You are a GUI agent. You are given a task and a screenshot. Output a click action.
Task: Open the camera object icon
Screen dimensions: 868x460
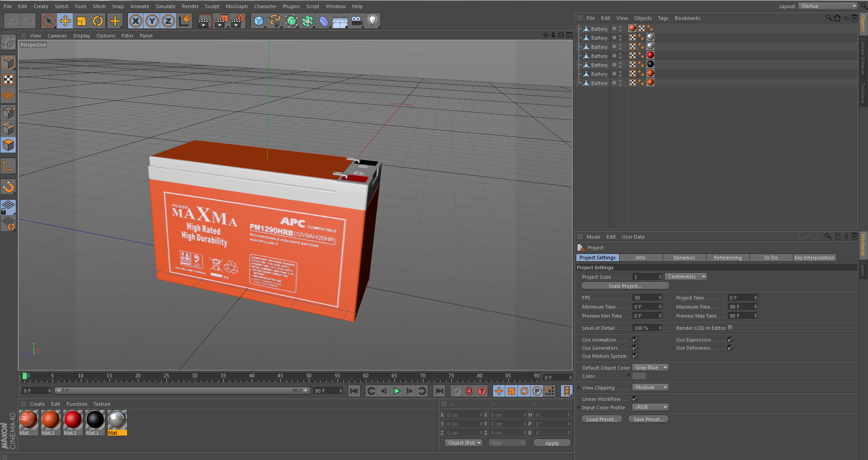click(x=356, y=21)
